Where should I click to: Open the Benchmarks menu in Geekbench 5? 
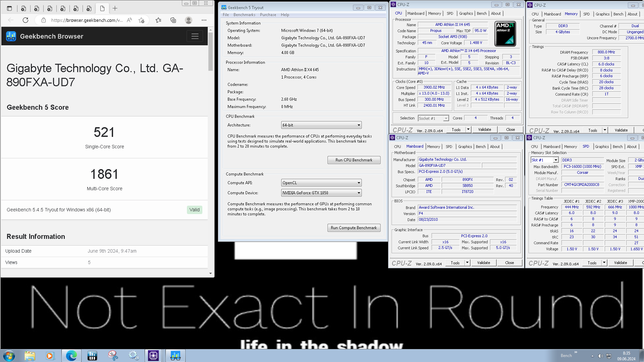[244, 15]
